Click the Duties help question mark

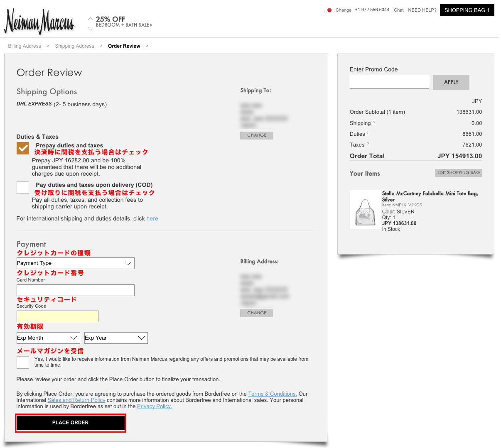[367, 134]
